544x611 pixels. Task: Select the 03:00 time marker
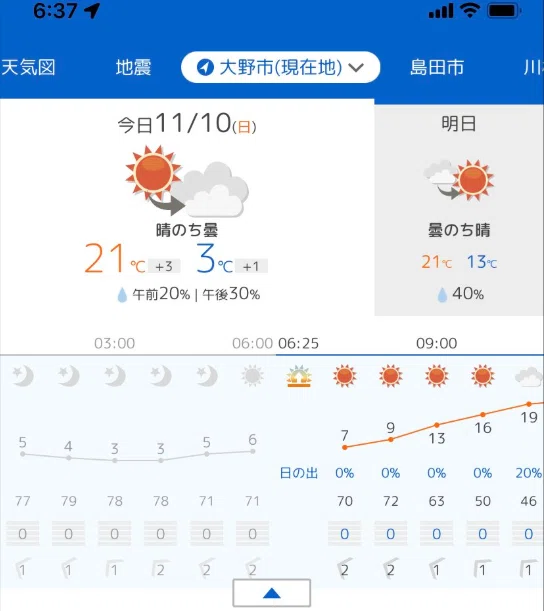click(115, 343)
